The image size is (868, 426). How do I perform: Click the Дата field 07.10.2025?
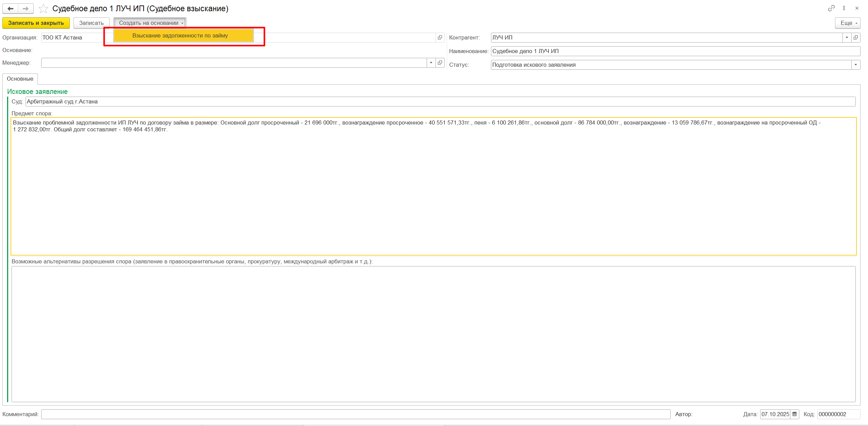tap(775, 414)
